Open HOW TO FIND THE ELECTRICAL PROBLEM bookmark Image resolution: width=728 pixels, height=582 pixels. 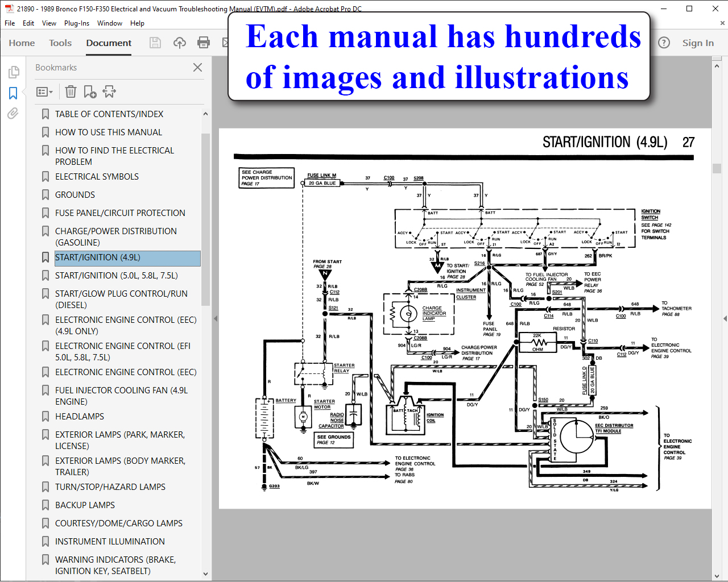coord(115,156)
